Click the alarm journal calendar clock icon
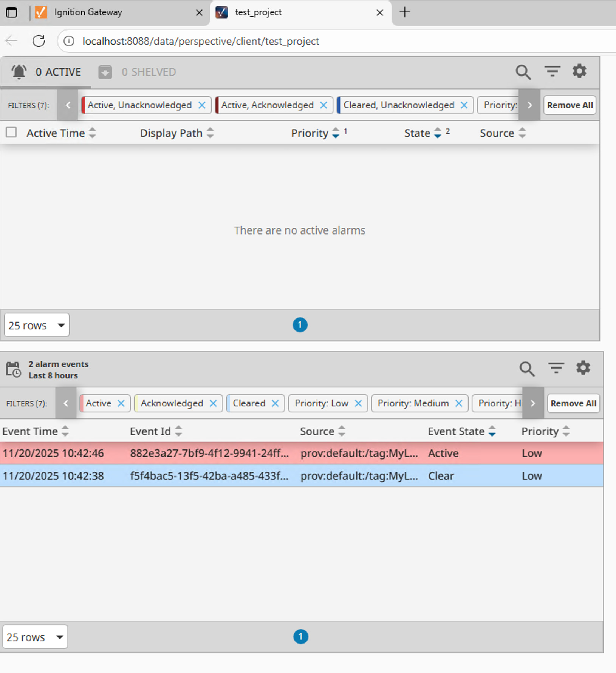The width and height of the screenshot is (616, 673). point(14,369)
